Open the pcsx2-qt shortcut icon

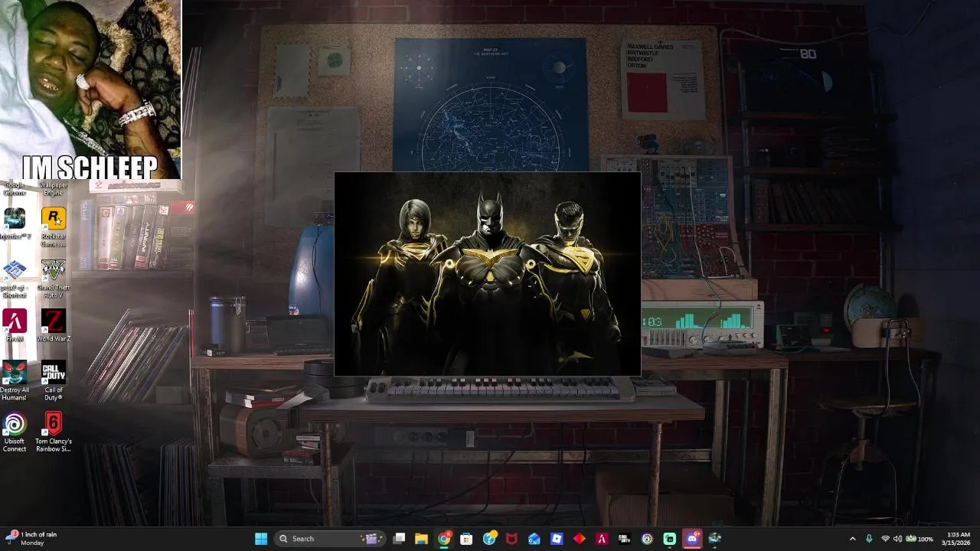(15, 279)
